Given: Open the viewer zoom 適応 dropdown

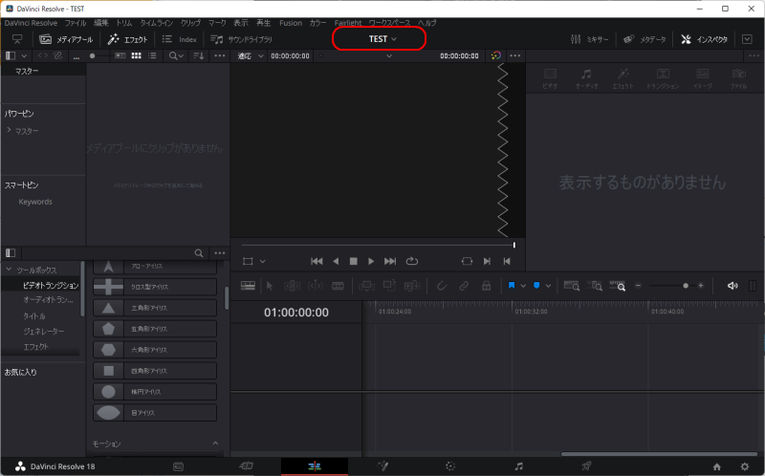Looking at the screenshot, I should 250,56.
